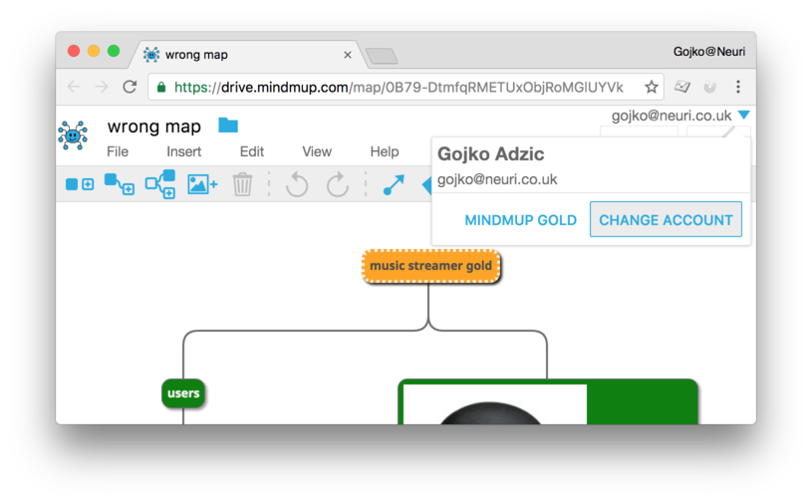The image size is (812, 504).
Task: Reload the page in the browser
Action: coord(130,87)
